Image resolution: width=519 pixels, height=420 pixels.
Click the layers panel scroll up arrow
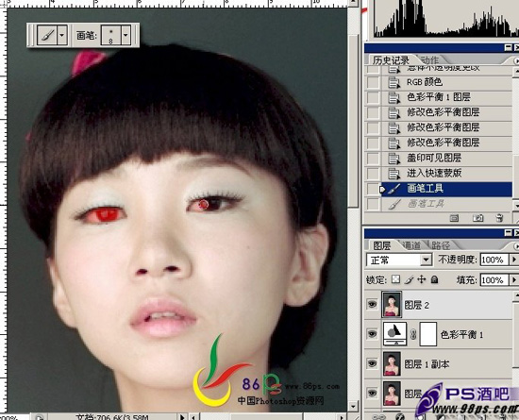point(516,295)
